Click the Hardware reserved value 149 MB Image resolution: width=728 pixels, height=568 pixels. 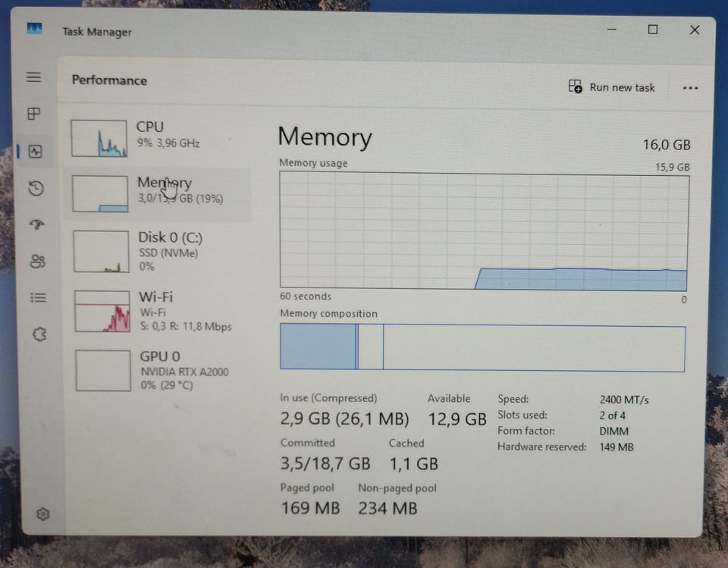tap(616, 447)
